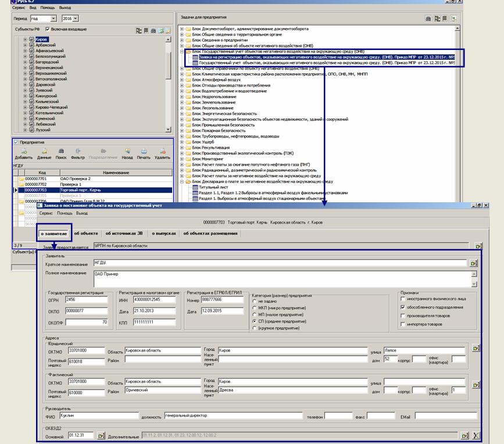Switch to the 'об объекте' tab
504x444 pixels.
86,233
